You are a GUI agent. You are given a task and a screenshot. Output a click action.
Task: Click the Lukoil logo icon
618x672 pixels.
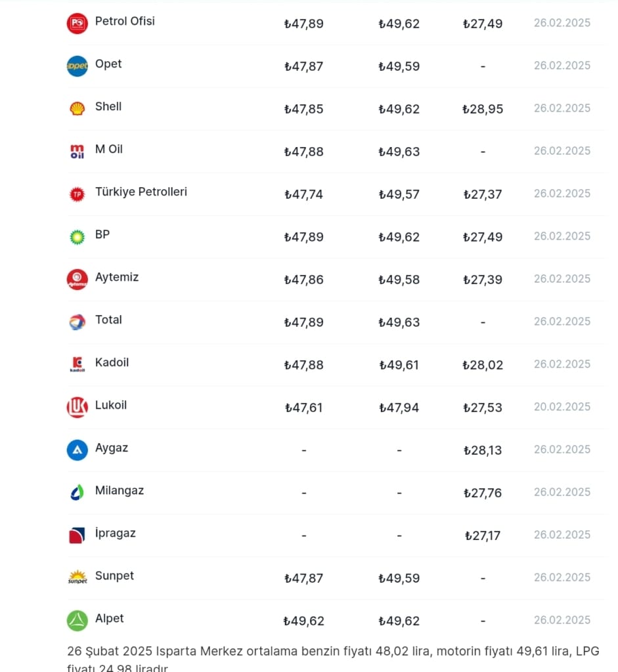point(77,408)
